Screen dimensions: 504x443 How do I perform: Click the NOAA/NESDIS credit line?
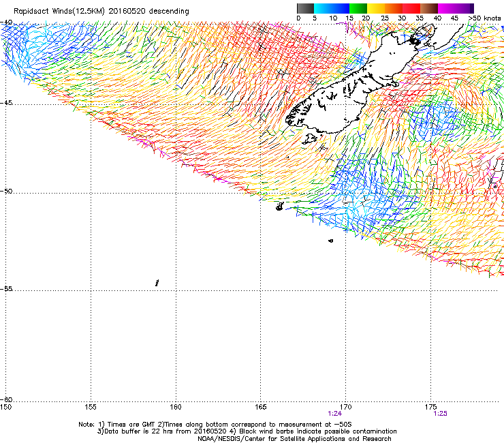[x=294, y=439]
